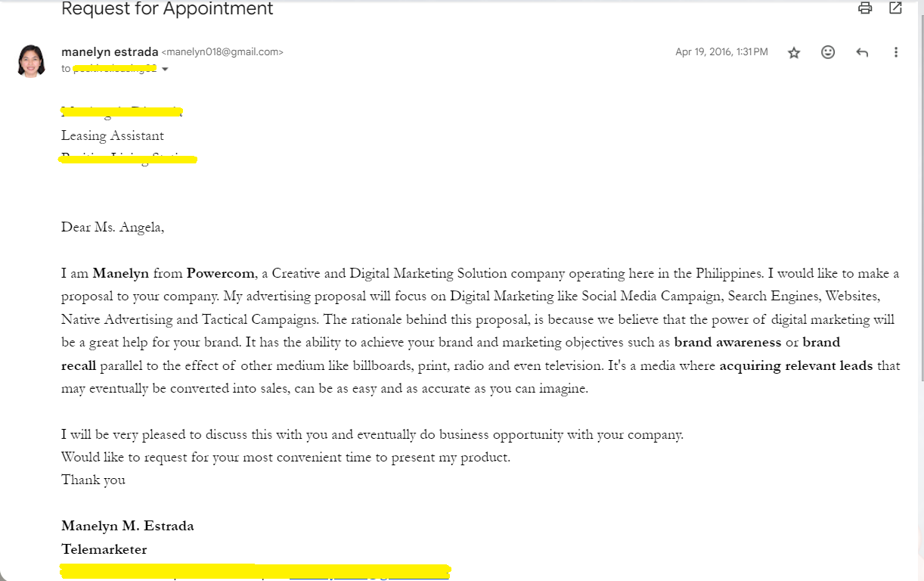Image resolution: width=924 pixels, height=581 pixels.
Task: Click the bold phrase acquiring relevant leads
Action: pyautogui.click(x=796, y=365)
